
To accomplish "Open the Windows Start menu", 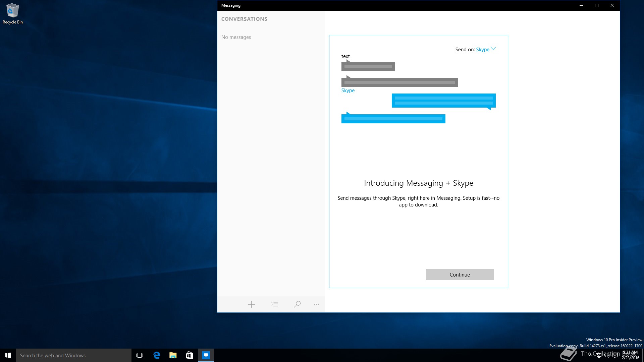I will tap(8, 355).
